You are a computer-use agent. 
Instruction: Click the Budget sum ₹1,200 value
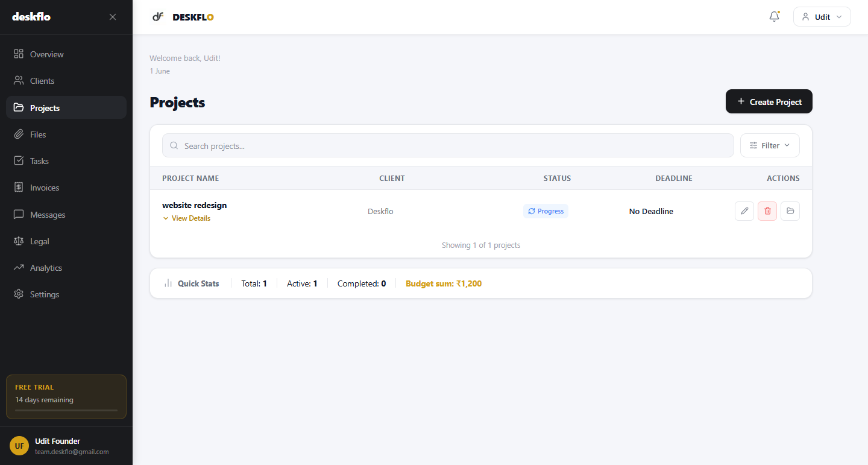pyautogui.click(x=444, y=283)
